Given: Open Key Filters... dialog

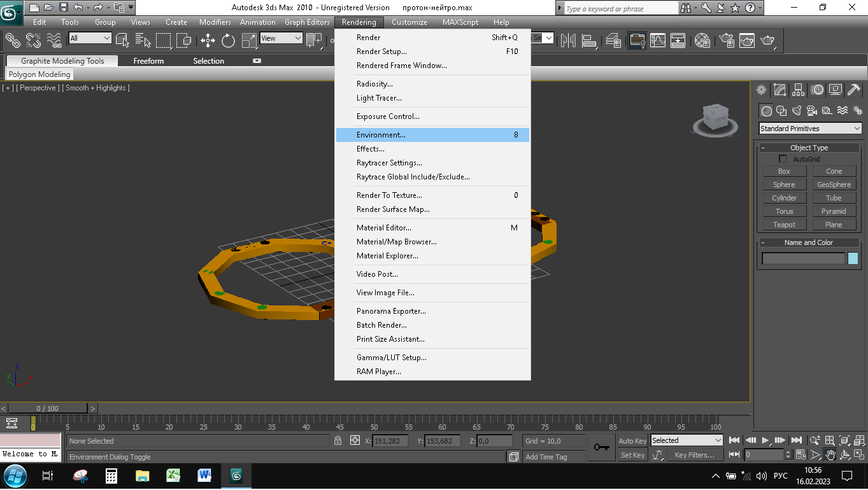Looking at the screenshot, I should (x=694, y=455).
